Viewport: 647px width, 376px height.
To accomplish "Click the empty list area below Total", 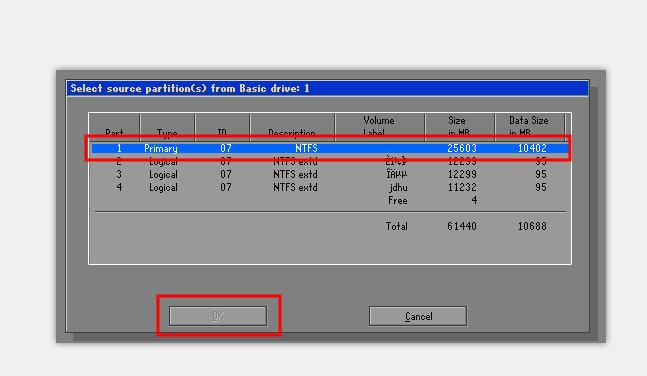I will (x=330, y=249).
